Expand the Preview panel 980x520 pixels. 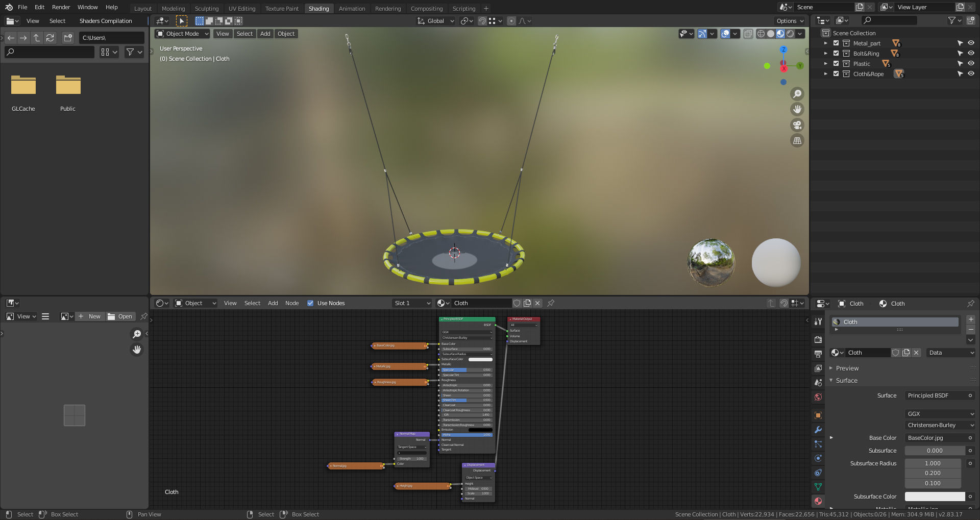click(x=847, y=368)
